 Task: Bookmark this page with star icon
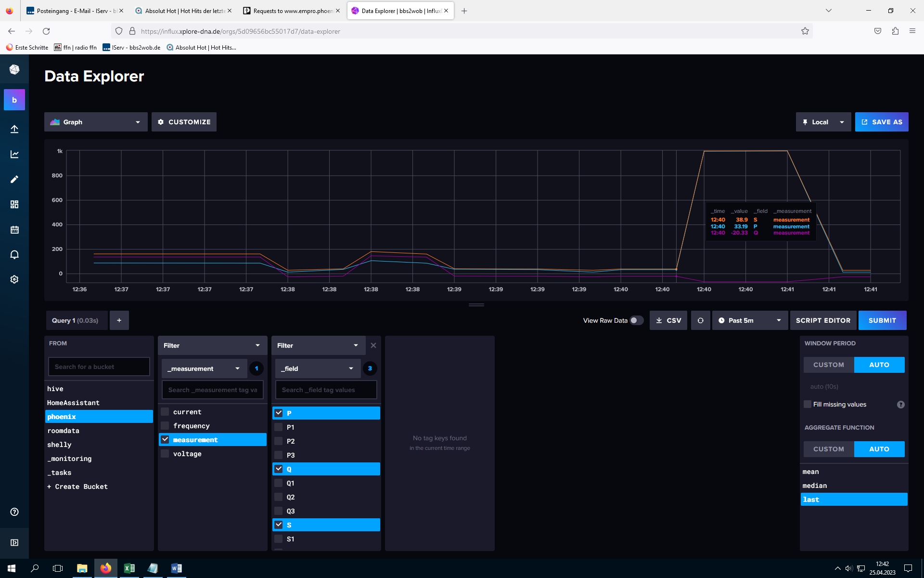(x=805, y=31)
